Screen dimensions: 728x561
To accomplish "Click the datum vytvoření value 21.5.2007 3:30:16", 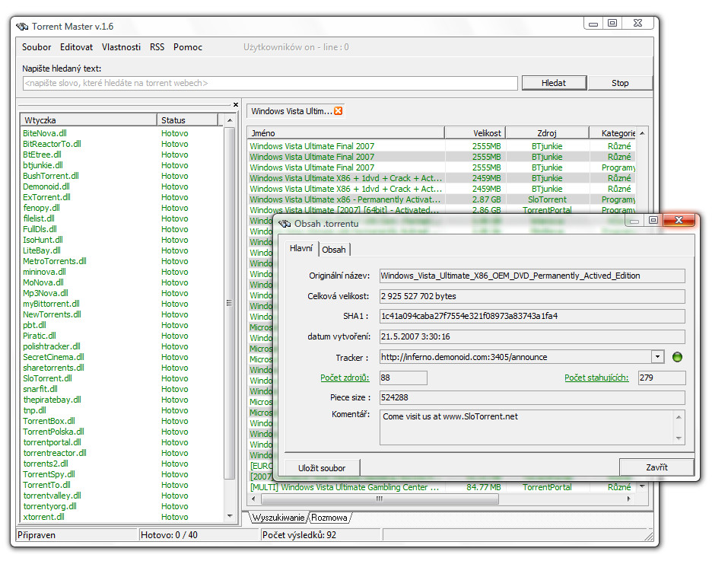I will click(532, 336).
